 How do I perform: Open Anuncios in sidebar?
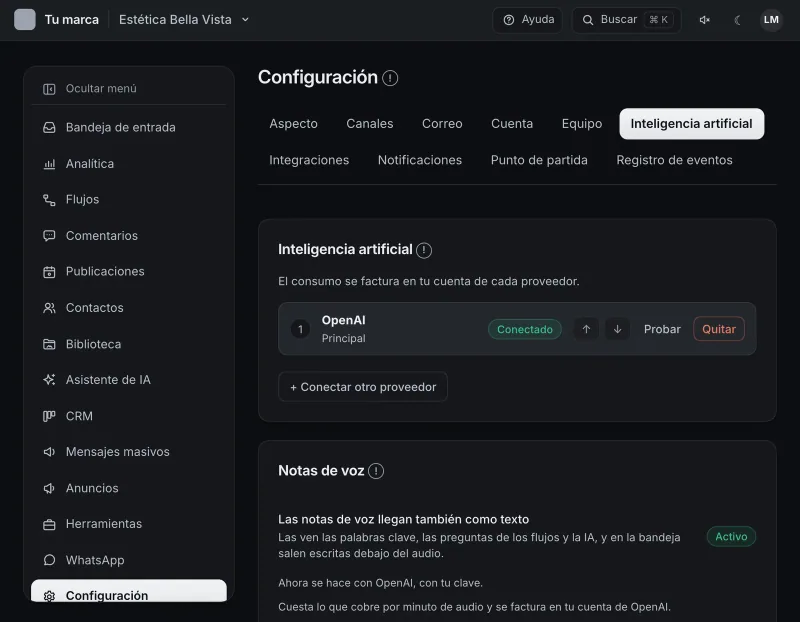129,488
